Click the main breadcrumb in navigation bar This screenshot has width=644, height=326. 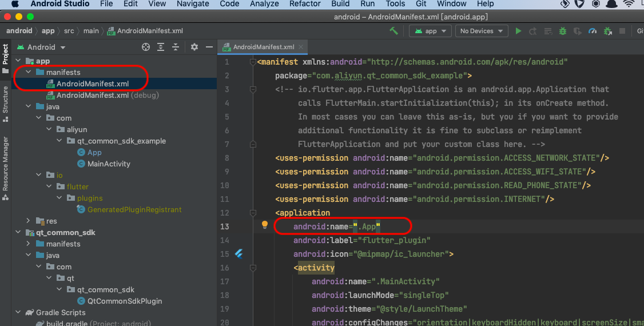[91, 31]
